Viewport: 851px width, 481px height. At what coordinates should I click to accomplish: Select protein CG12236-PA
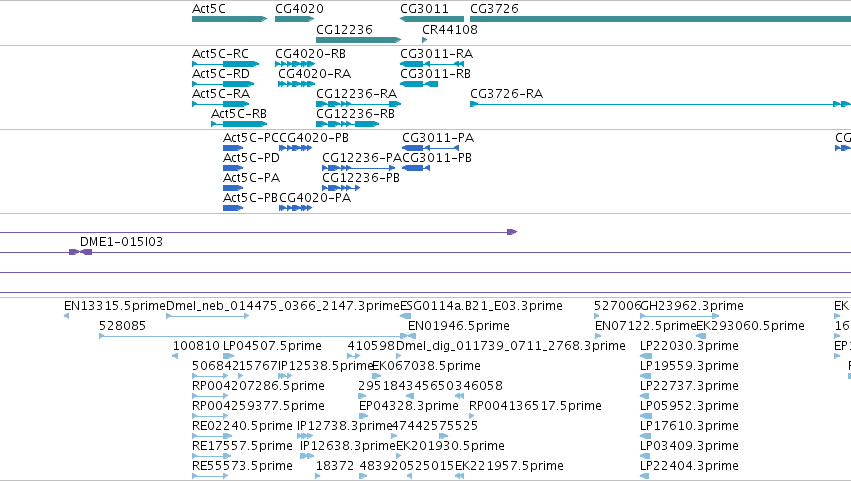359,168
